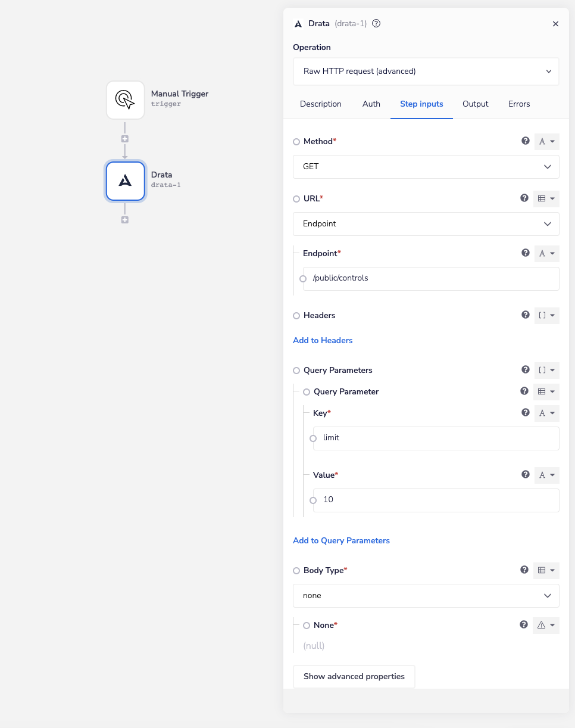Click Show advanced properties button
The width and height of the screenshot is (575, 728).
(354, 677)
